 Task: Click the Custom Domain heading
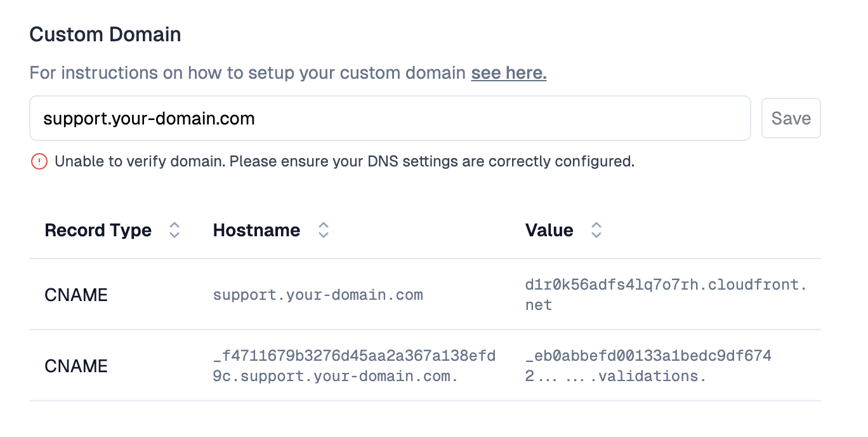[x=105, y=34]
